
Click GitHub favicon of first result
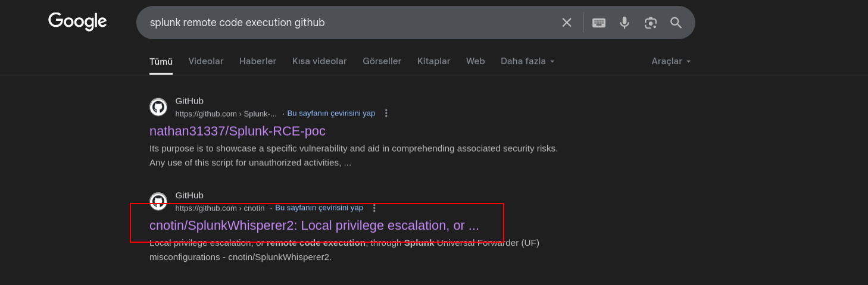point(158,107)
